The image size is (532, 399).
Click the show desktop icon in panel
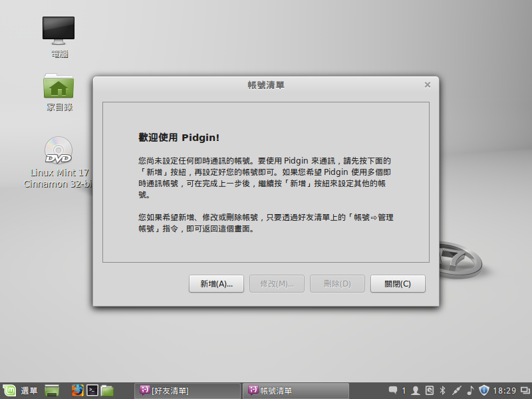coord(53,390)
